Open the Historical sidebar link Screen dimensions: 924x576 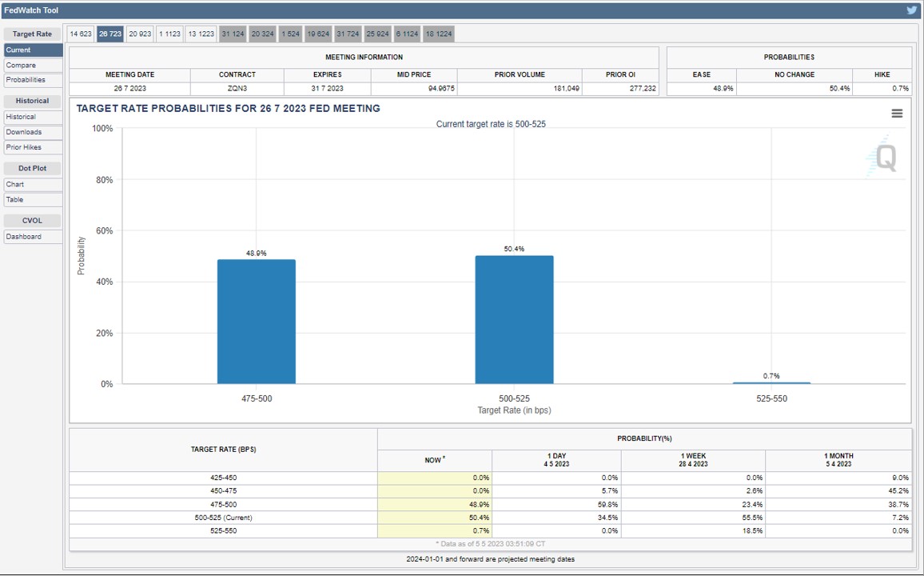point(33,118)
